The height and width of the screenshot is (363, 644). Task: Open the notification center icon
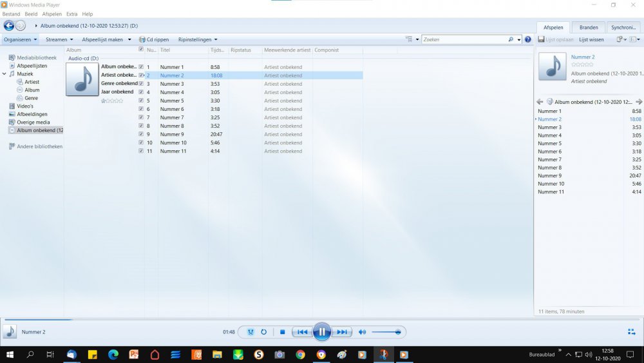click(630, 355)
